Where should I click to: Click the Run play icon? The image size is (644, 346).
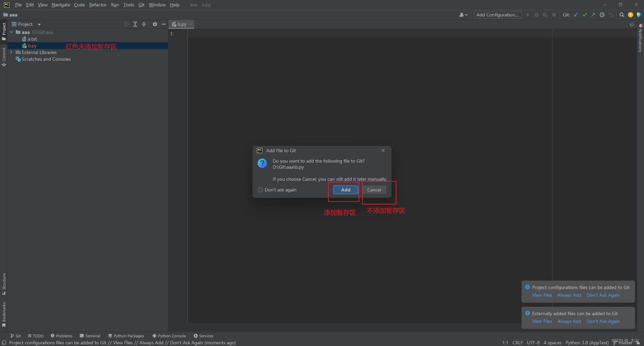coord(528,15)
